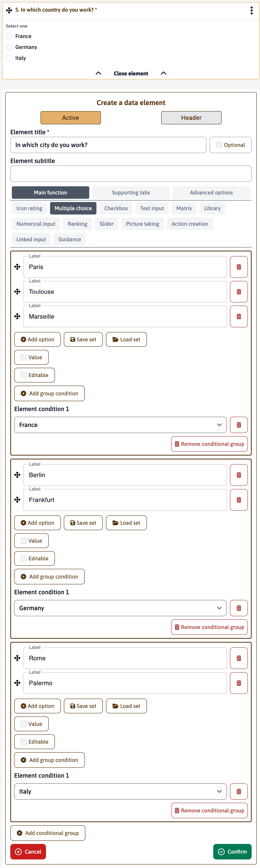Click the drag handle next to Toulouse
The height and width of the screenshot is (868, 260).
tap(17, 291)
